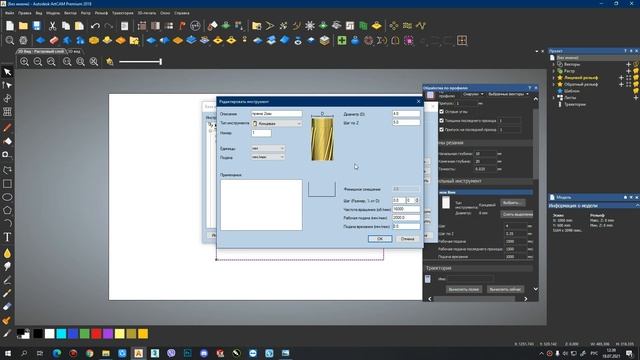Open the Toolpaths menu
This screenshot has height=360, width=640.
[122, 13]
